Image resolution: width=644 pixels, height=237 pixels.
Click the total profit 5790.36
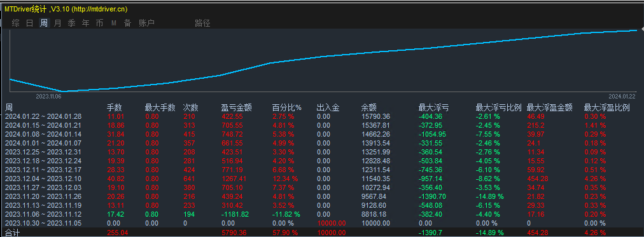234,233
